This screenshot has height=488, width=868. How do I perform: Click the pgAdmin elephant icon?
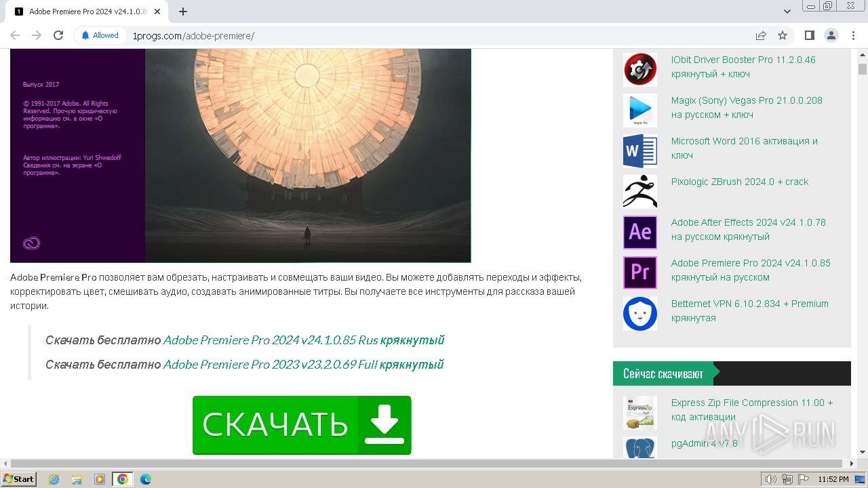(640, 447)
